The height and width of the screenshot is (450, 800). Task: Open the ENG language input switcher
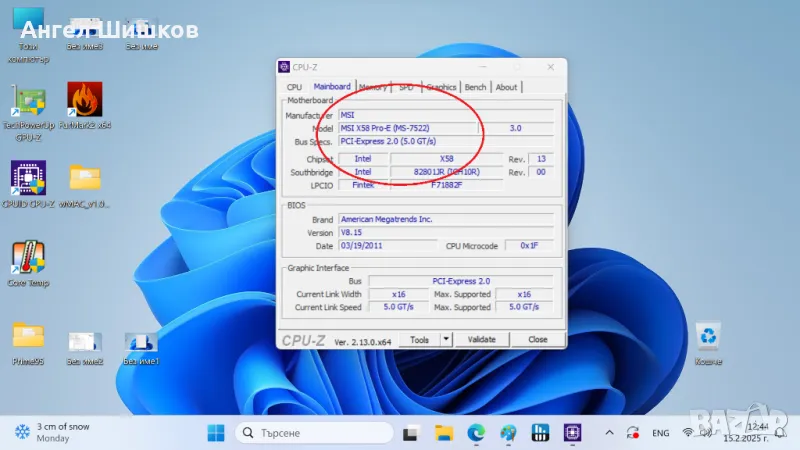click(x=660, y=433)
